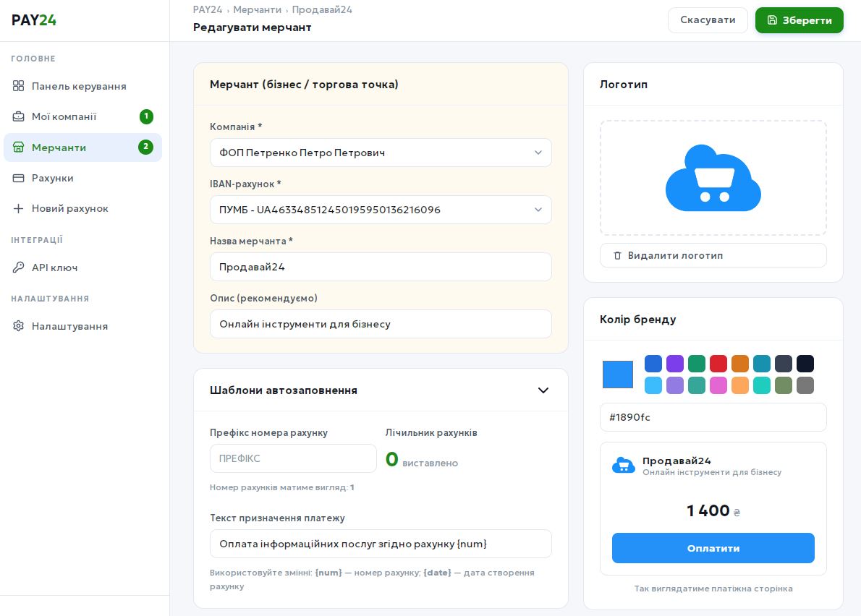
Task: Click the cloud cart logo image
Action: click(x=713, y=178)
